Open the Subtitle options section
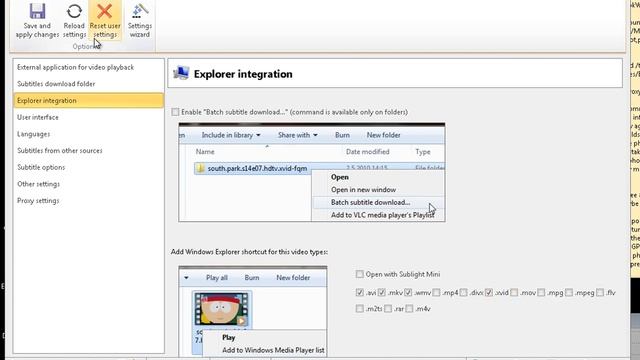Screen dimensions: 640x360 pos(88,168)
